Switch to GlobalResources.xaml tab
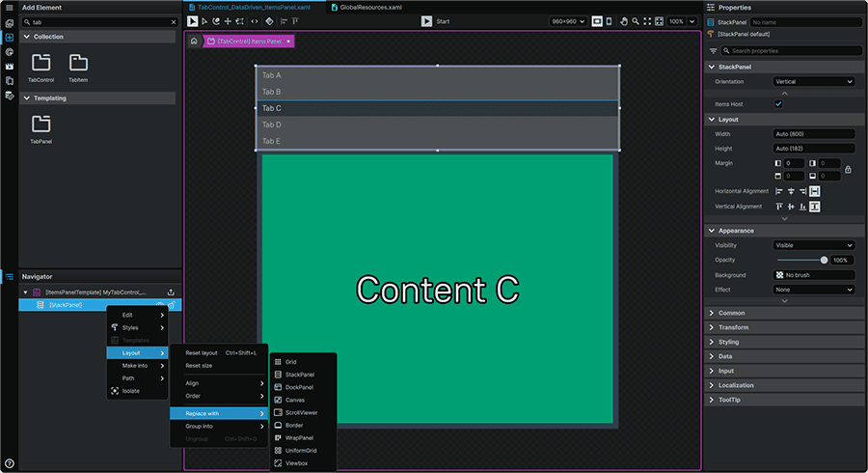Screen dimensions: 868x473 [366, 7]
